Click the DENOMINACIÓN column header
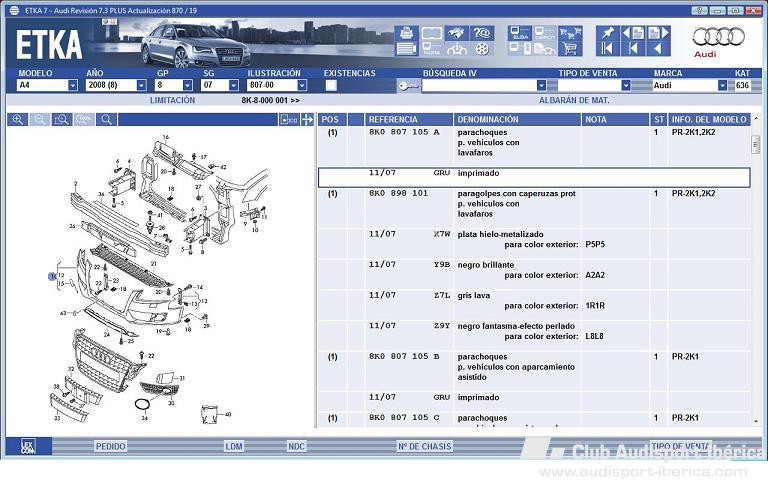This screenshot has width=768, height=480. pyautogui.click(x=517, y=120)
